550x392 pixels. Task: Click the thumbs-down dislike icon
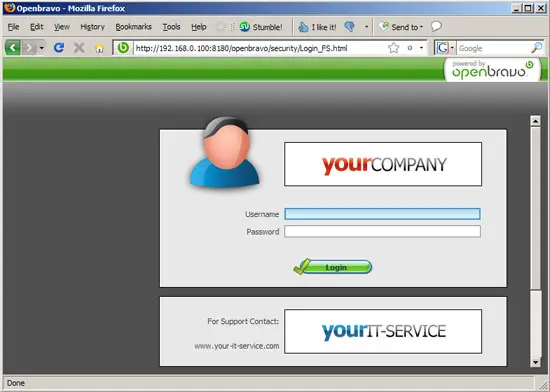[350, 27]
